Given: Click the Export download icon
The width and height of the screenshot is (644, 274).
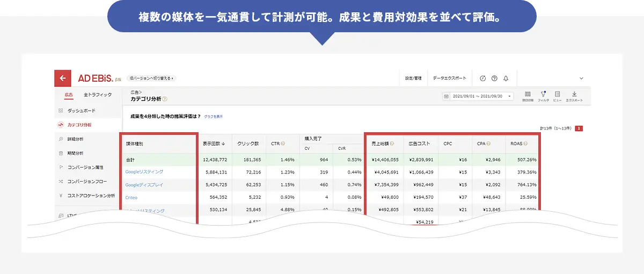Looking at the screenshot, I should 574,96.
